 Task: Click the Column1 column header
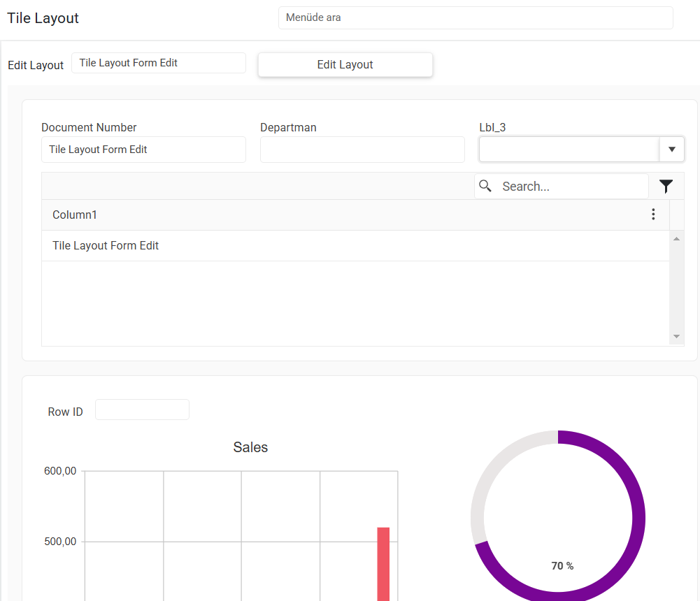click(x=355, y=215)
